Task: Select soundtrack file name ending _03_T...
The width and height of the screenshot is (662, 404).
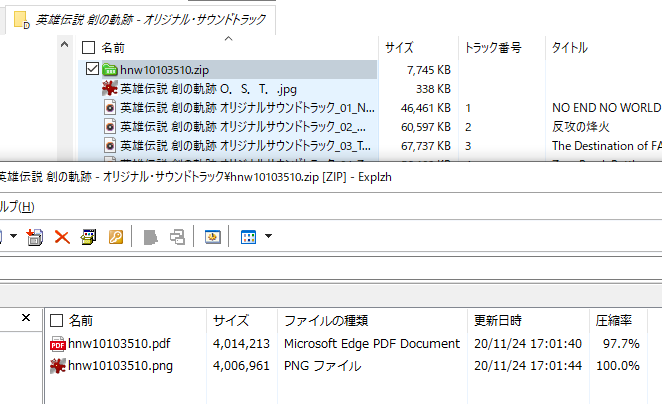Action: (246, 146)
